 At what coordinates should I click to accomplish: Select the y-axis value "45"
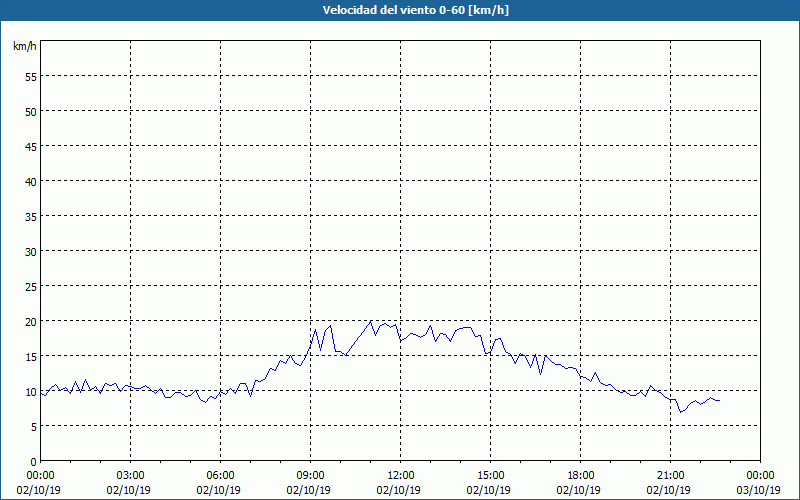tap(31, 146)
